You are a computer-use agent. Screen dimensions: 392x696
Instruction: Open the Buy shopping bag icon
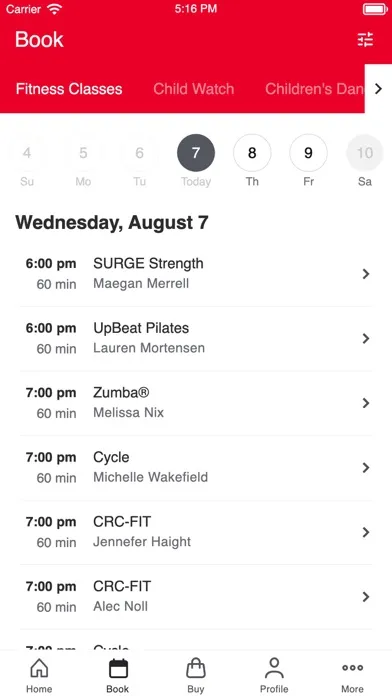coord(196,668)
